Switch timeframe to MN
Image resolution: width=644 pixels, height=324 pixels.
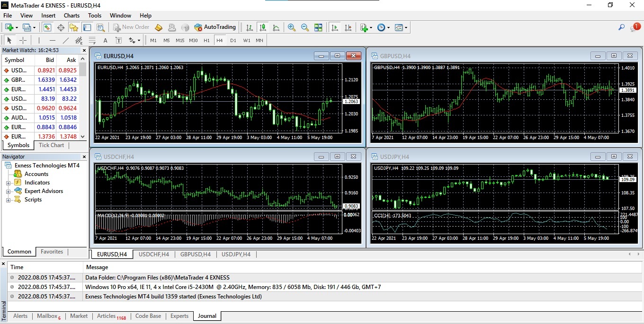(259, 40)
